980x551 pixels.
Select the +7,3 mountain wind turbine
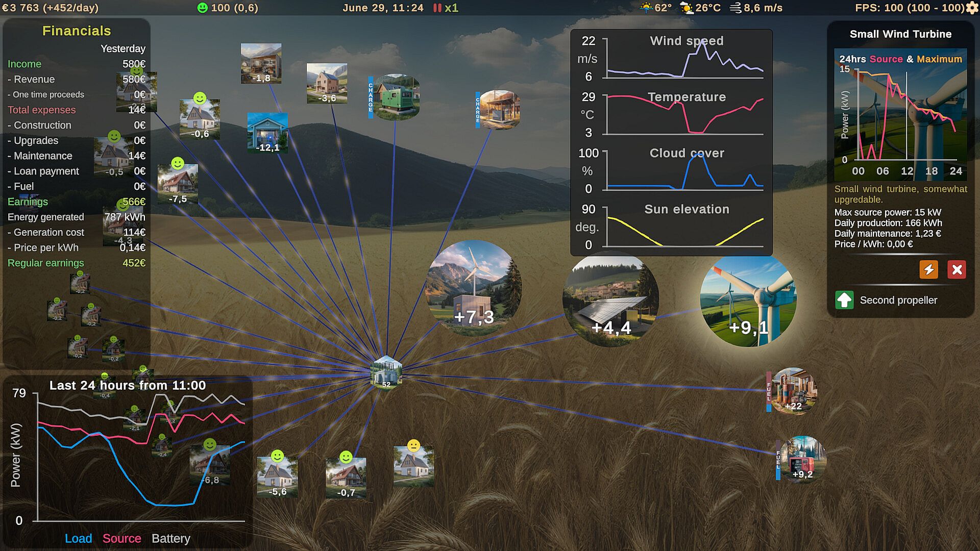pyautogui.click(x=473, y=288)
